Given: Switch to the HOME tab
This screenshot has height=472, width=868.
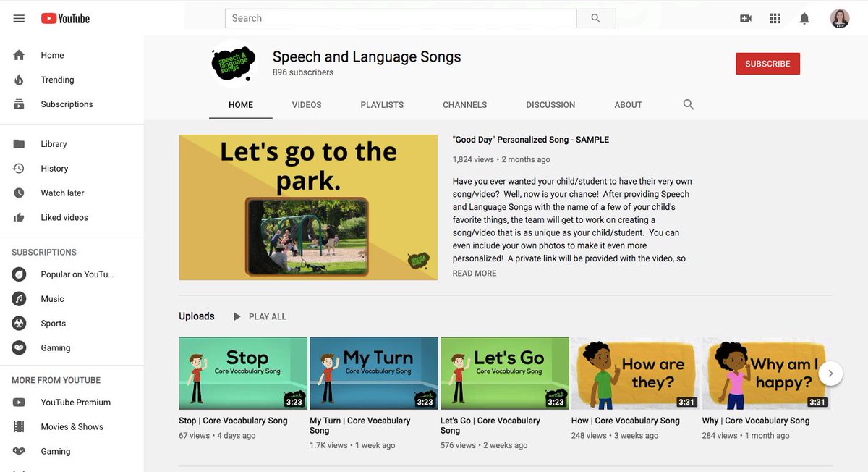Looking at the screenshot, I should [x=241, y=105].
